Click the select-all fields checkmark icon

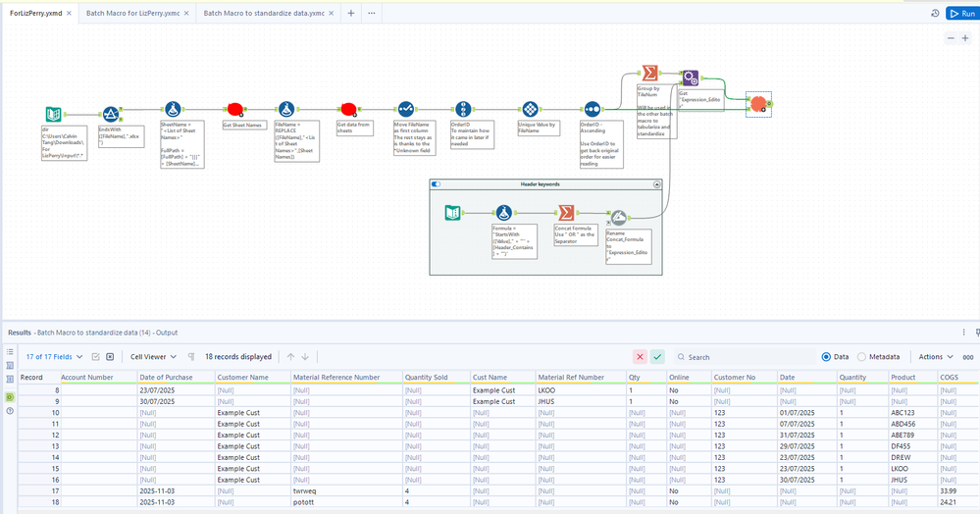[x=95, y=357]
